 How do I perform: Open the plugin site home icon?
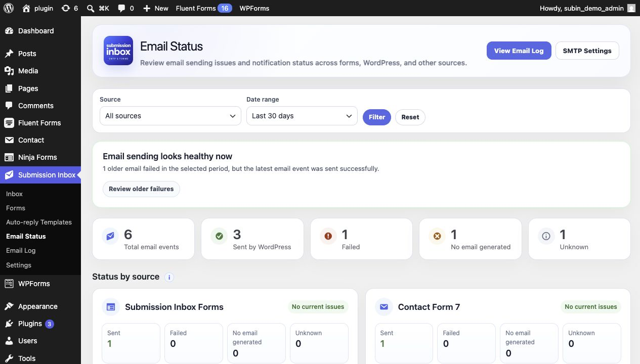[27, 8]
